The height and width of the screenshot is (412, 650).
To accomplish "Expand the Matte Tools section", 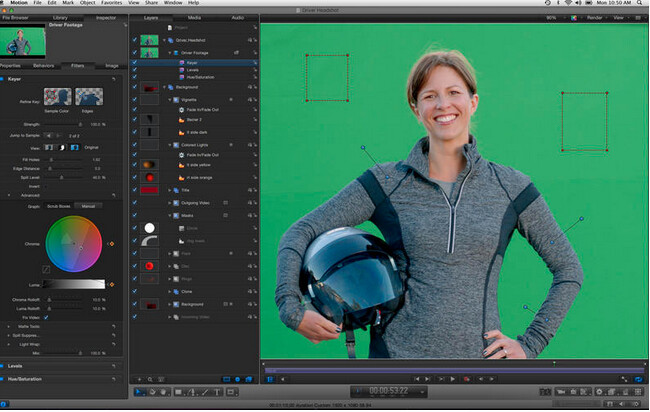I will point(8,326).
